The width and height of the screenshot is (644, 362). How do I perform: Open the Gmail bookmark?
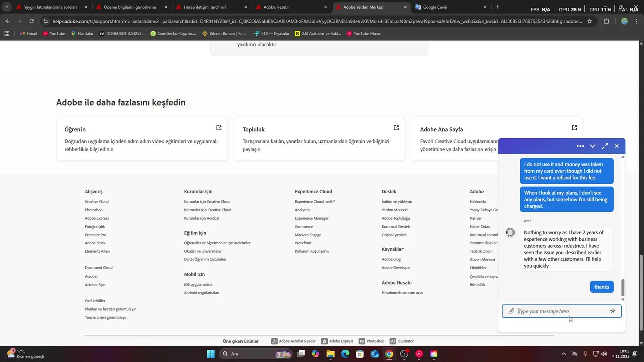[x=28, y=33]
